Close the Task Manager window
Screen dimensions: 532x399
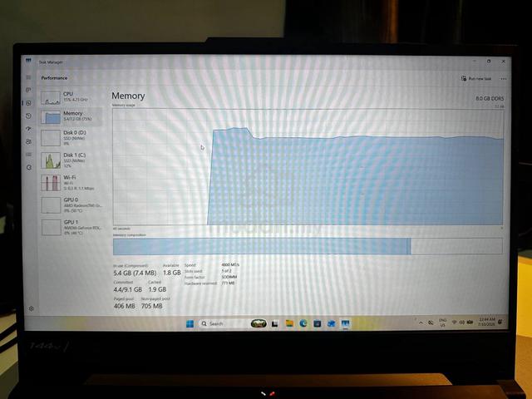[x=504, y=62]
